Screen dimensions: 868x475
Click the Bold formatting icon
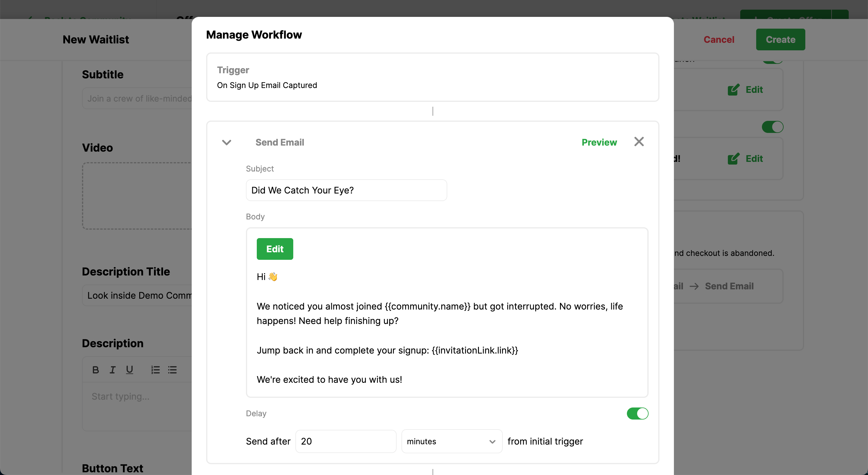[x=95, y=370]
